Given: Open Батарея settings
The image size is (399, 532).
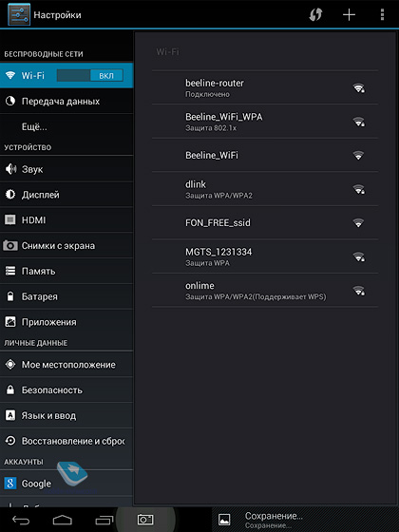Looking at the screenshot, I should [x=66, y=296].
